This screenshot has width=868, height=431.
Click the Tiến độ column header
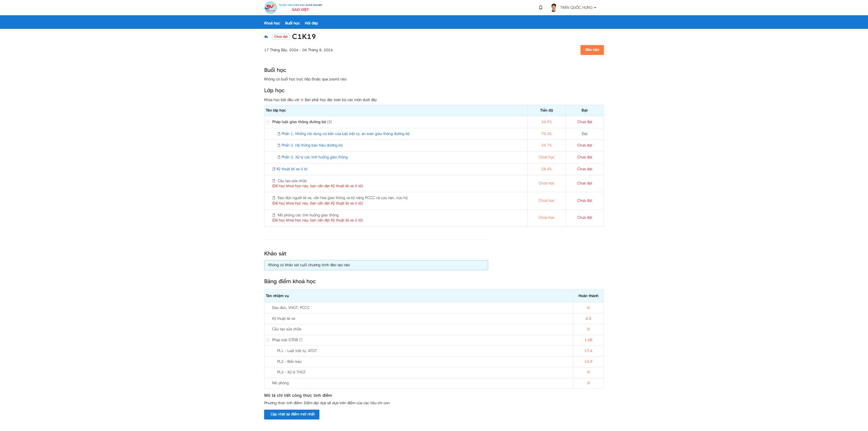(x=546, y=111)
